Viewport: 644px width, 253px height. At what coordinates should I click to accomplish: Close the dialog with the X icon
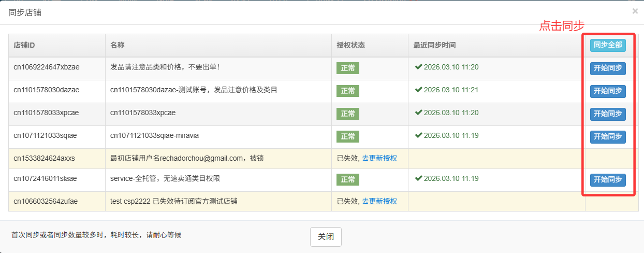tap(635, 11)
